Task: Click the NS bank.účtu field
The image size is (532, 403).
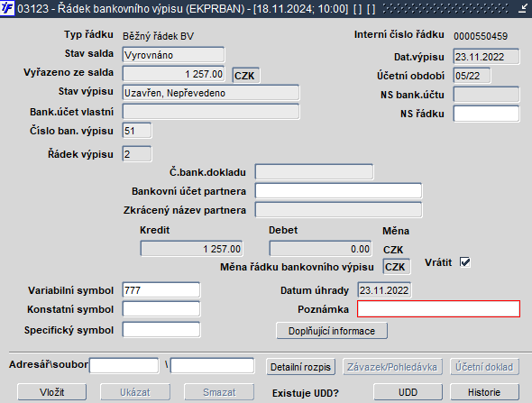Action: (x=486, y=95)
